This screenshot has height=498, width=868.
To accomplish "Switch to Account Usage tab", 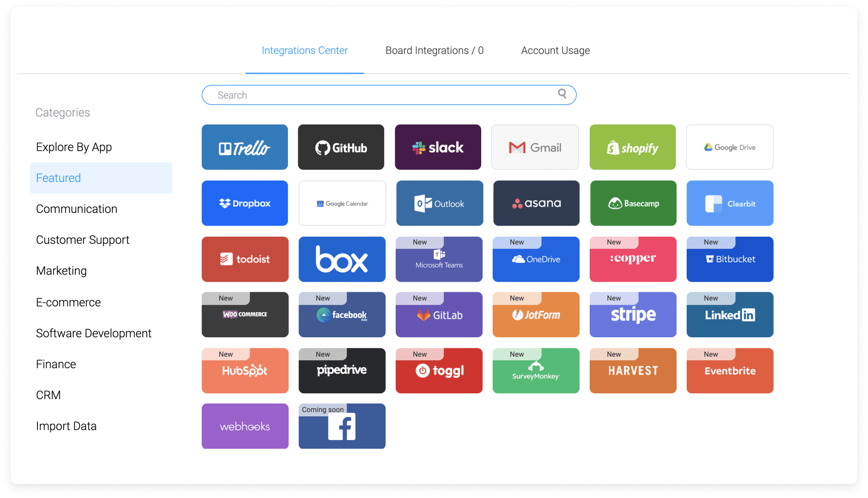I will point(554,50).
